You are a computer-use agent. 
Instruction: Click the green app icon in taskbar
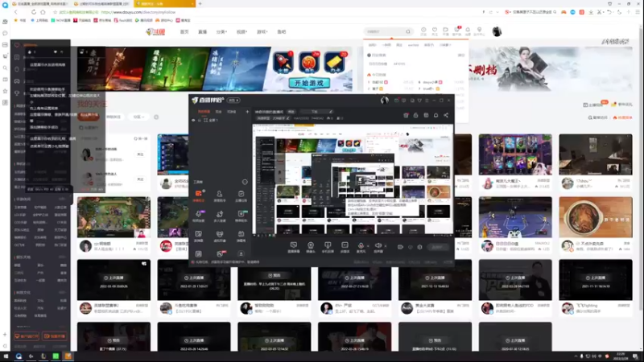[56, 356]
